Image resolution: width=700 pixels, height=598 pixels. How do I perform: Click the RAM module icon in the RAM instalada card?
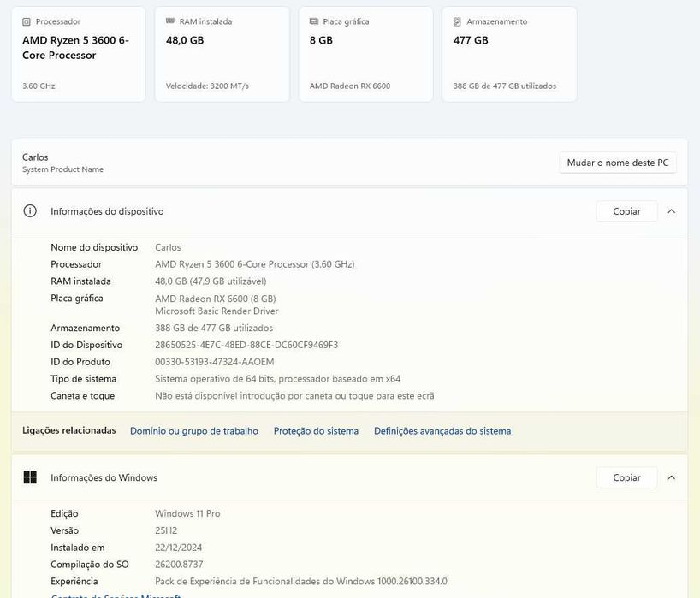pyautogui.click(x=170, y=21)
